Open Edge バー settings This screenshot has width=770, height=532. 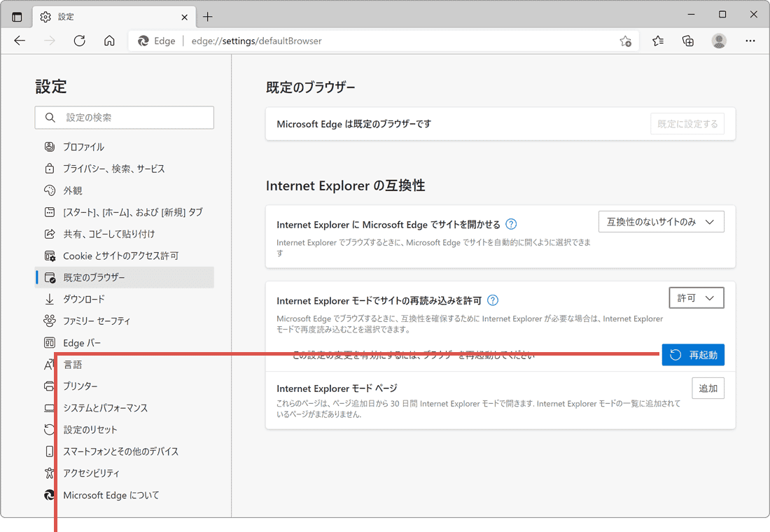click(124, 342)
